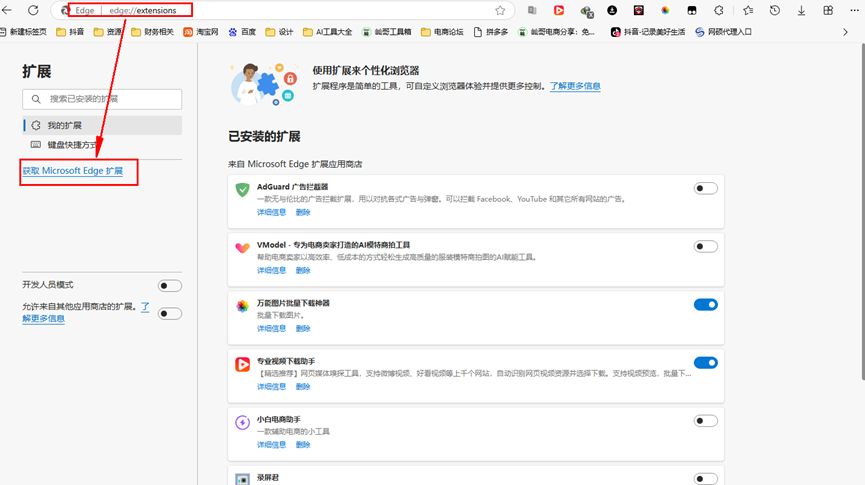
Task: Open 详细信息 for 专业视频下载助手
Action: 271,387
